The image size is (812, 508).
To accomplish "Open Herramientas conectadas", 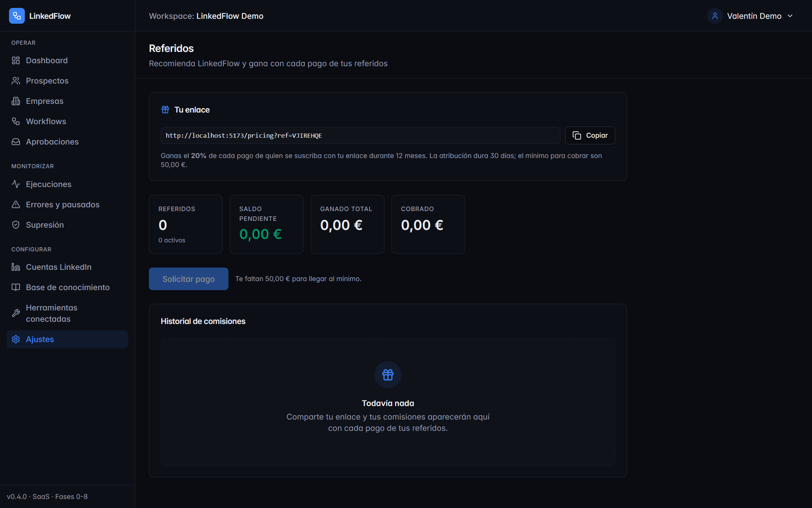I will (67, 313).
